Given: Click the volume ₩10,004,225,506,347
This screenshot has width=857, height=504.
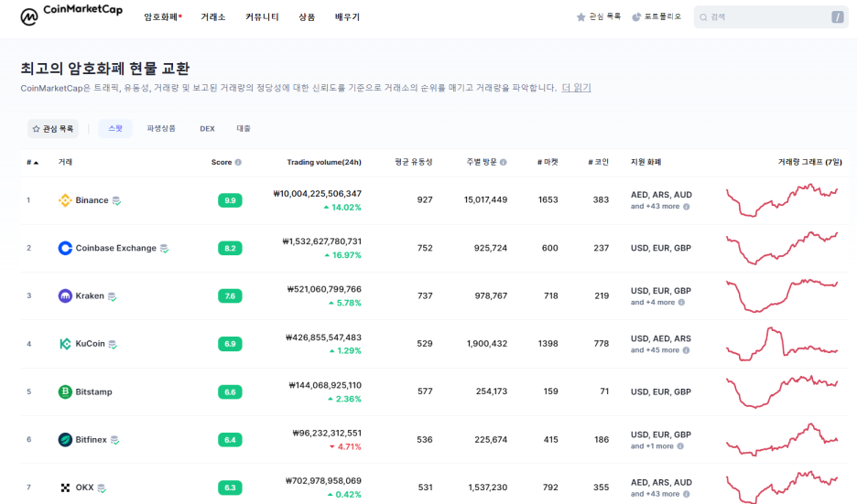Looking at the screenshot, I should pos(317,194).
